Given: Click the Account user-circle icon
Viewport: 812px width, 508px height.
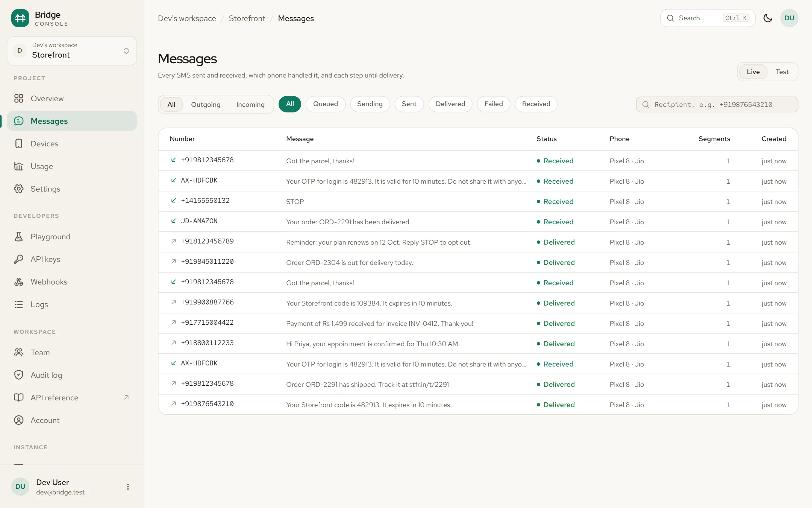Looking at the screenshot, I should click(19, 420).
